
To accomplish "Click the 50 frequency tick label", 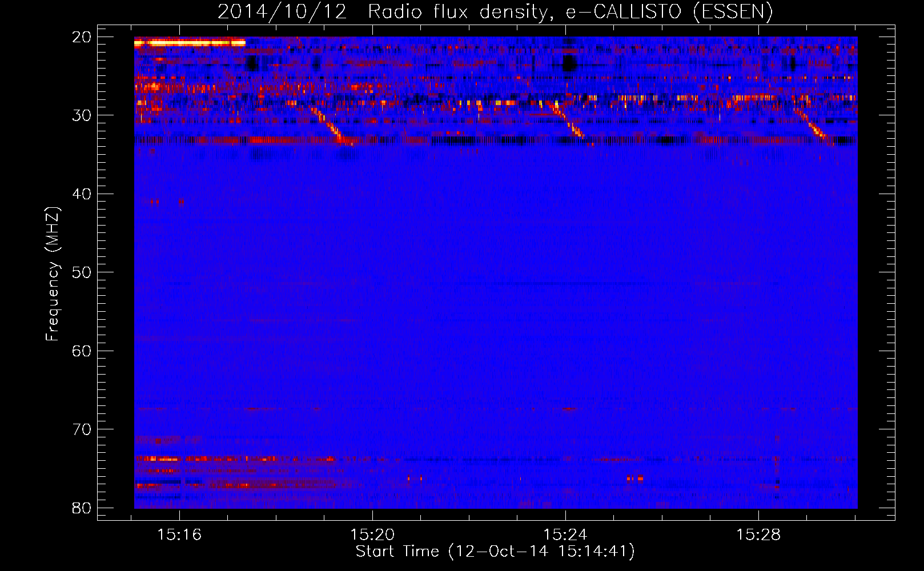I will pyautogui.click(x=82, y=272).
